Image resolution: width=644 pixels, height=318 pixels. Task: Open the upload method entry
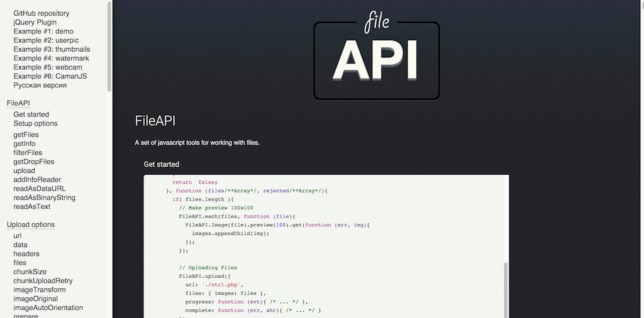tap(25, 171)
